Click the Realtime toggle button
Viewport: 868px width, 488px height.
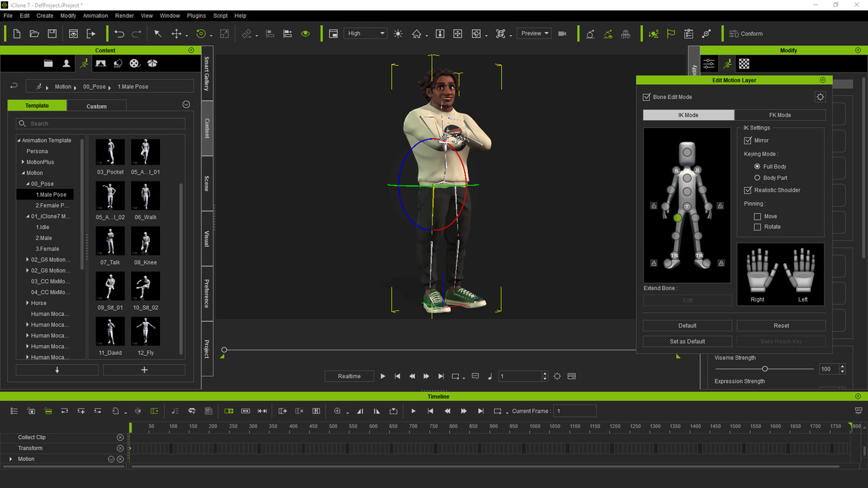click(x=349, y=376)
